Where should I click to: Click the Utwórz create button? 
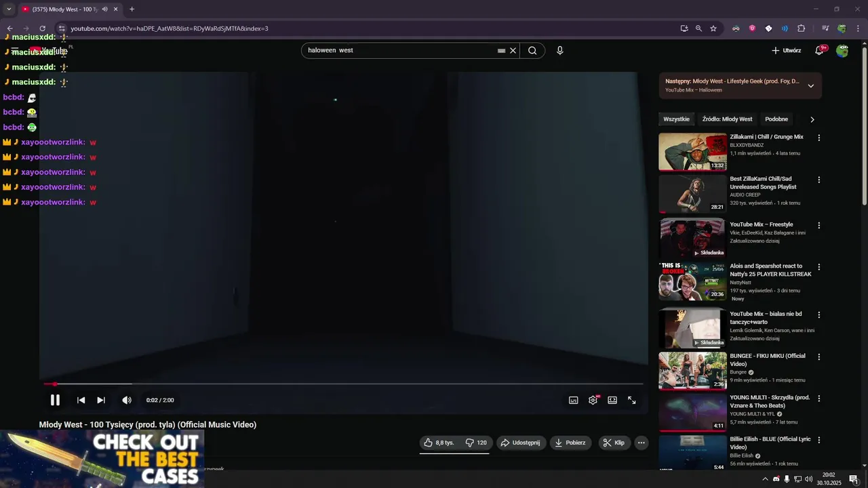click(787, 50)
